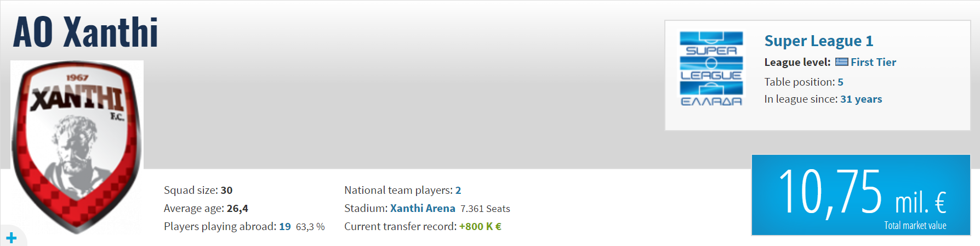Expand the blue plus icon
980x246 pixels.
(12, 238)
